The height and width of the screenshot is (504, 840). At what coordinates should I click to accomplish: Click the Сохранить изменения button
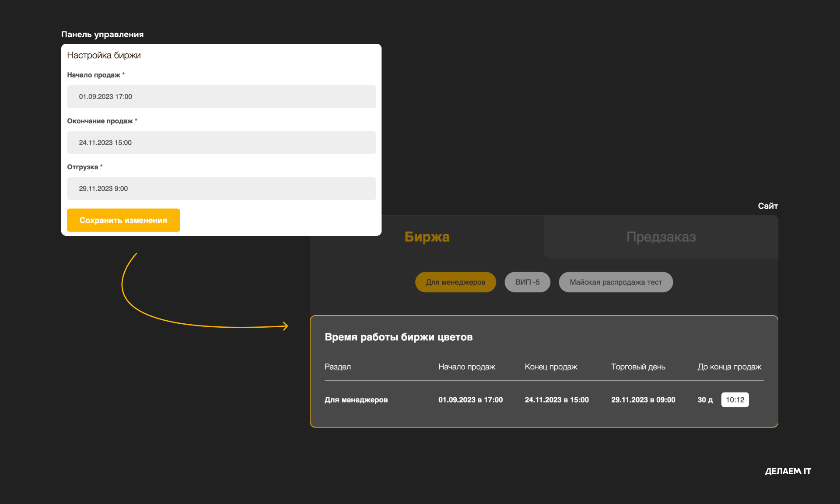[x=123, y=220]
